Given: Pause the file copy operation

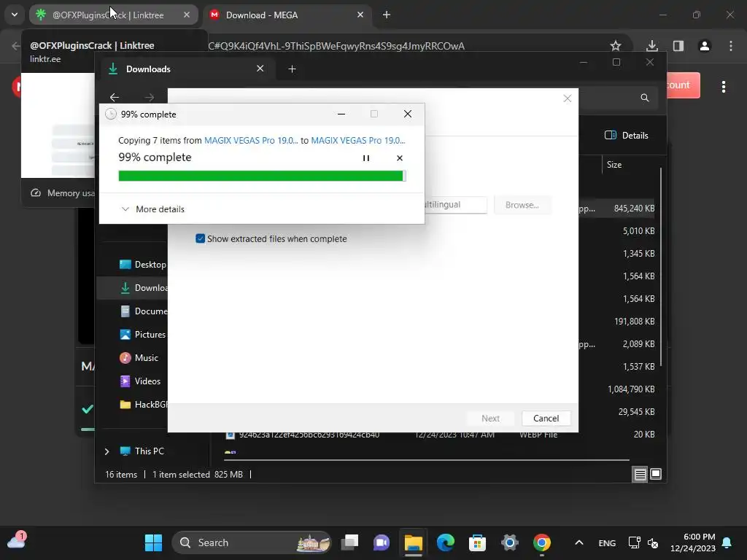Looking at the screenshot, I should click(366, 158).
